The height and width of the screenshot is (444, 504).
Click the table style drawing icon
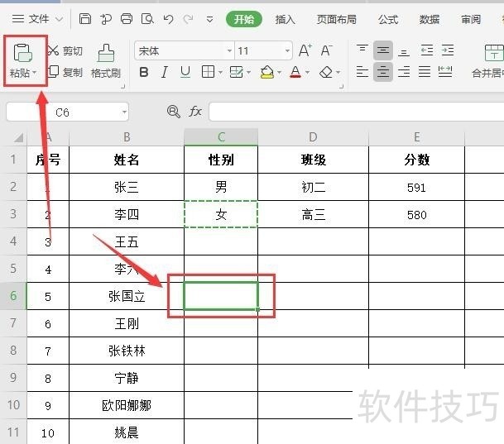click(237, 72)
